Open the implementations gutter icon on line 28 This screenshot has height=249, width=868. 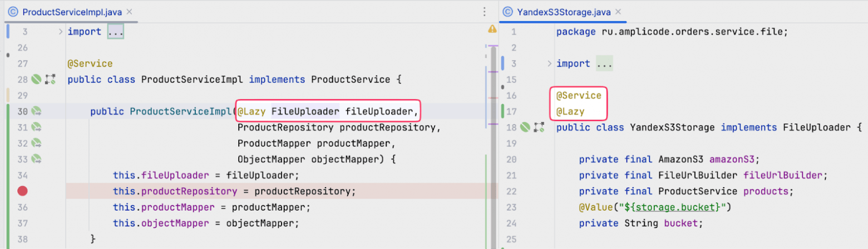[x=50, y=80]
